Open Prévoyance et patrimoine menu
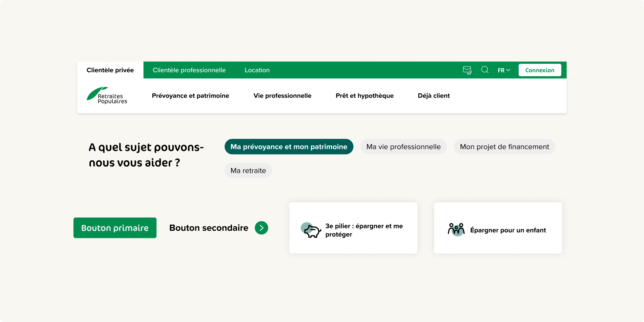Image resolution: width=644 pixels, height=322 pixels. point(190,96)
